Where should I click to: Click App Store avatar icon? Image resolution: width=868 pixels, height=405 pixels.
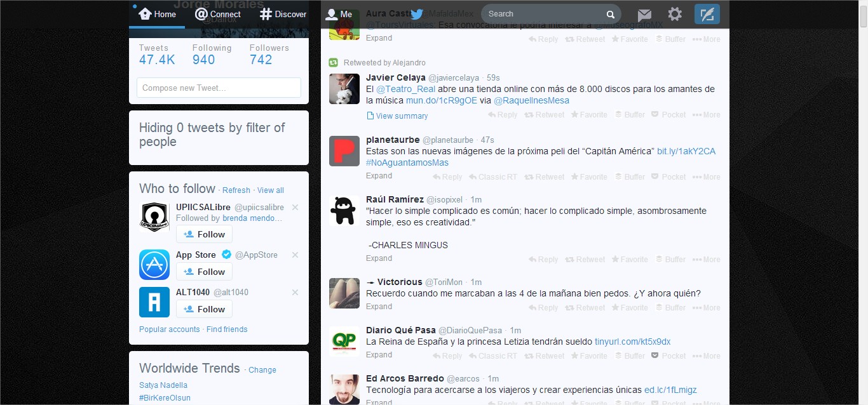[x=154, y=265]
